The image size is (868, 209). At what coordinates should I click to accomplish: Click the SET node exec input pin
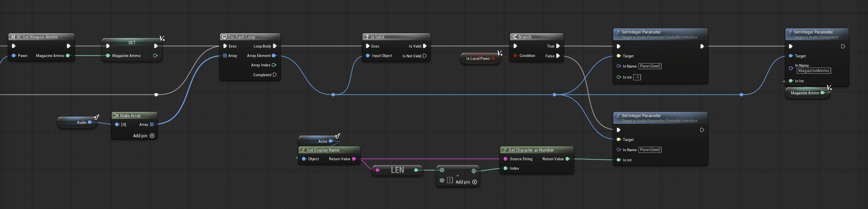[x=108, y=46]
